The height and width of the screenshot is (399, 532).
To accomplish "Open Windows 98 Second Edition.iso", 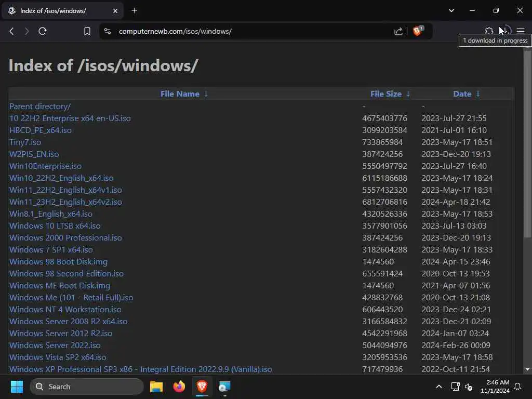I will pos(66,273).
